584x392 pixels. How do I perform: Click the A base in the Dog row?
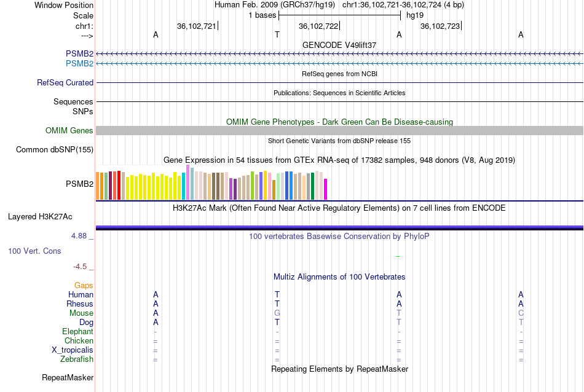(156, 323)
